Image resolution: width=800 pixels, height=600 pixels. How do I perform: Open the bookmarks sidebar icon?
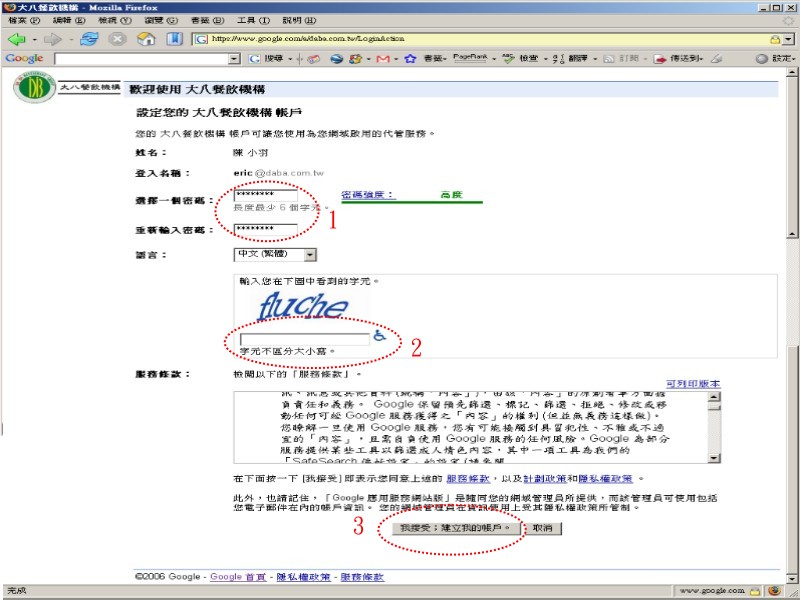tap(174, 39)
